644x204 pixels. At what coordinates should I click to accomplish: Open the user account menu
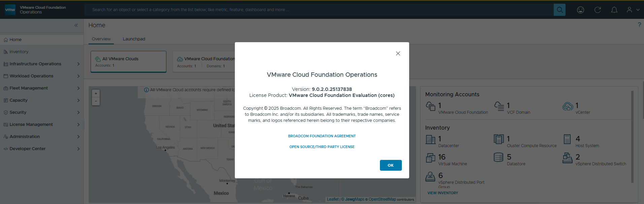point(633,10)
